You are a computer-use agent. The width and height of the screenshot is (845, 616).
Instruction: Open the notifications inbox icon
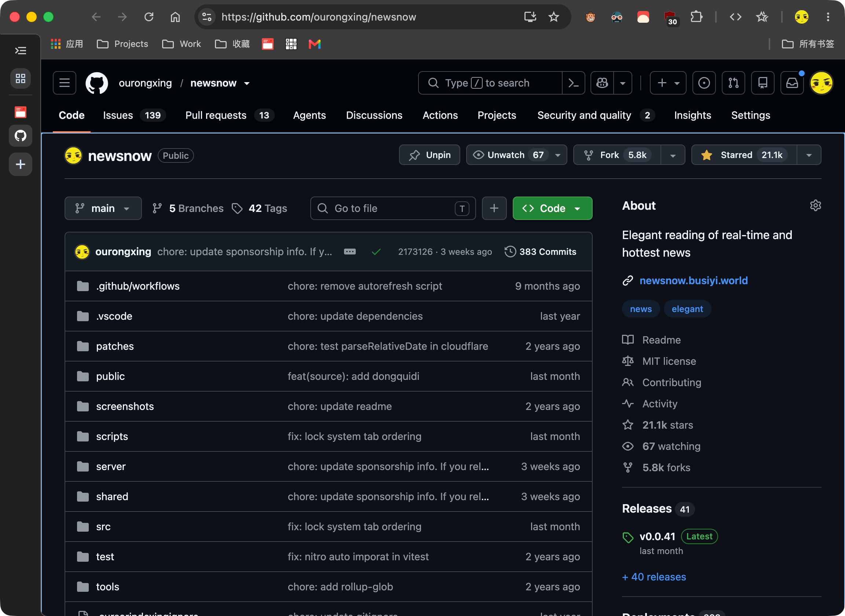[792, 83]
